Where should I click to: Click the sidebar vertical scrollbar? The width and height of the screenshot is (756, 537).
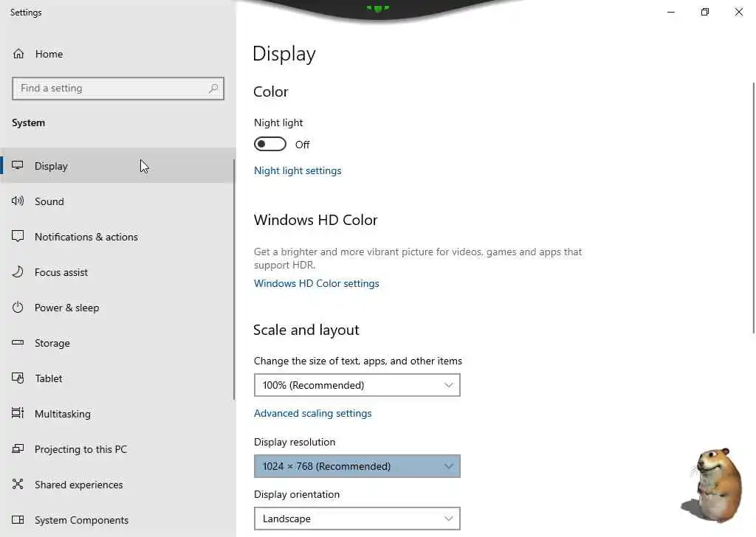pos(234,280)
